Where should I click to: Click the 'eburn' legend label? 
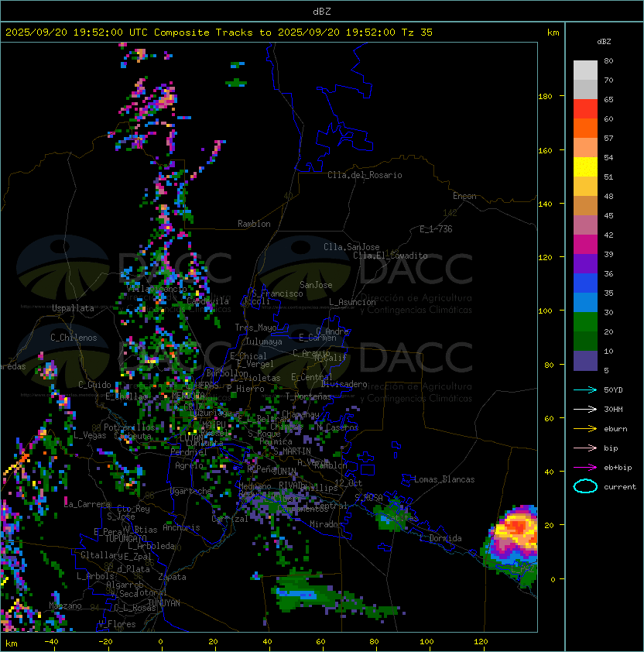[615, 429]
